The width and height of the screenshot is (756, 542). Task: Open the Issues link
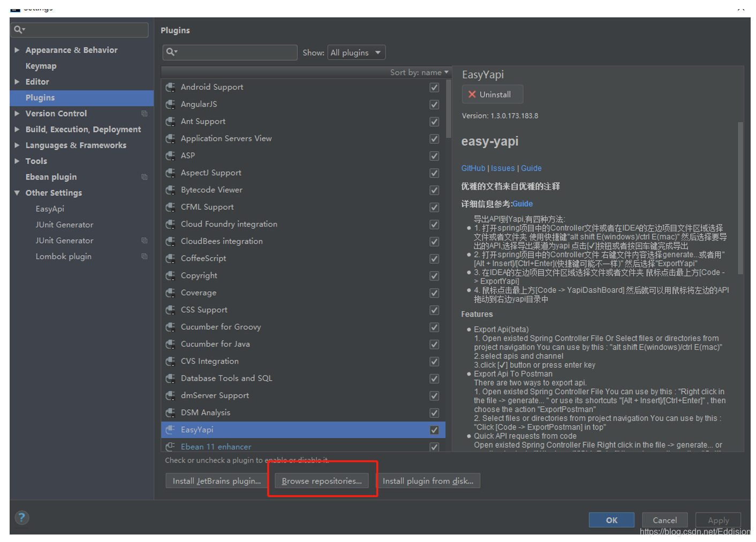pos(503,168)
